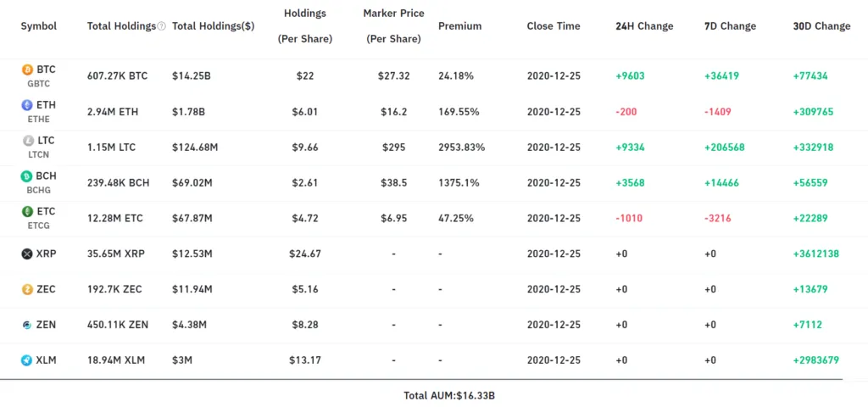Click the Horizen ZEN coin icon
Viewport: 868px width, 407px height.
click(x=27, y=325)
